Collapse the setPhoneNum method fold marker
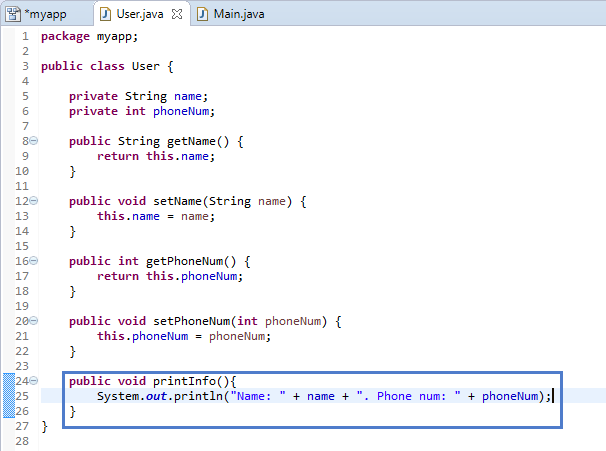Image resolution: width=606 pixels, height=451 pixels. pyautogui.click(x=33, y=321)
